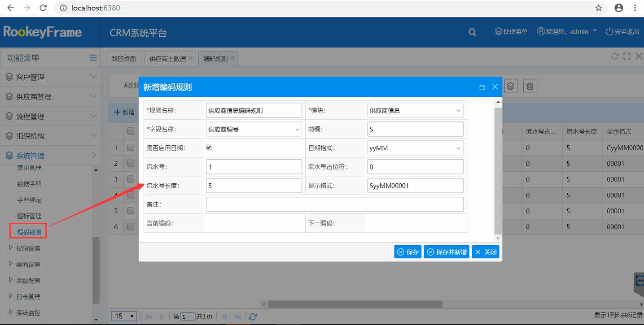Click the 关闭 button in dialog
The image size is (644, 325).
(486, 252)
